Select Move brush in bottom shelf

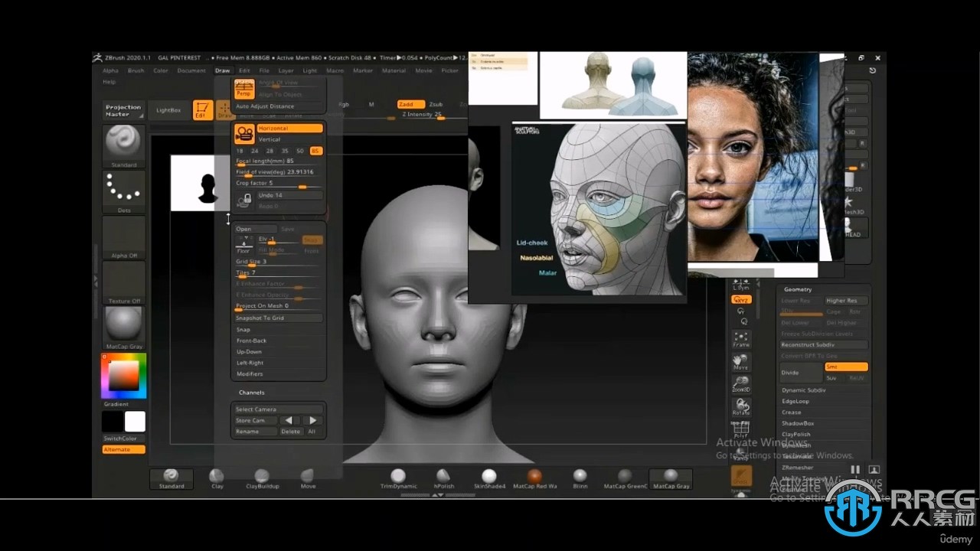pos(308,479)
